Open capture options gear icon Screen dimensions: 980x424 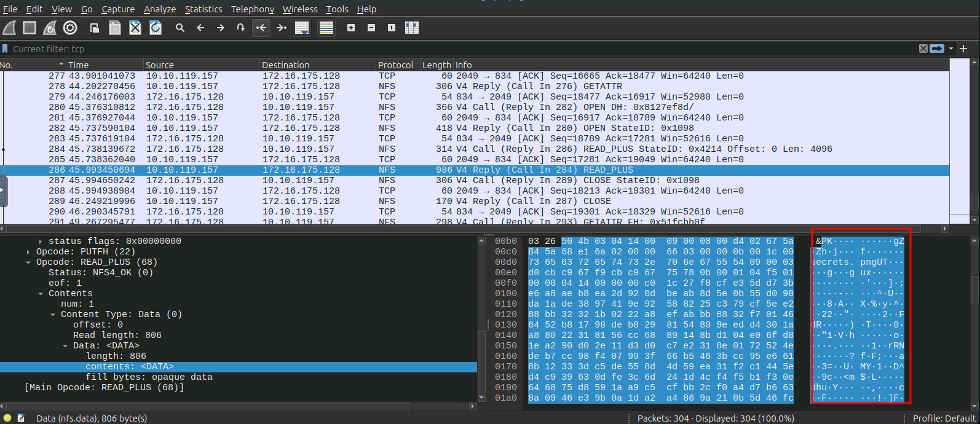pyautogui.click(x=70, y=28)
